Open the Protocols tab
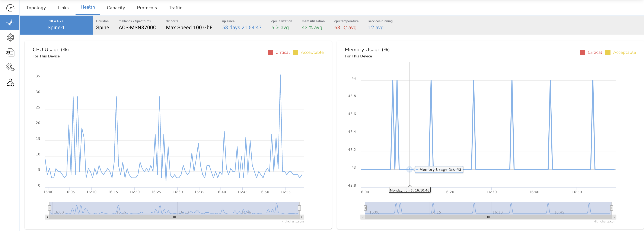This screenshot has width=644, height=231. click(147, 8)
